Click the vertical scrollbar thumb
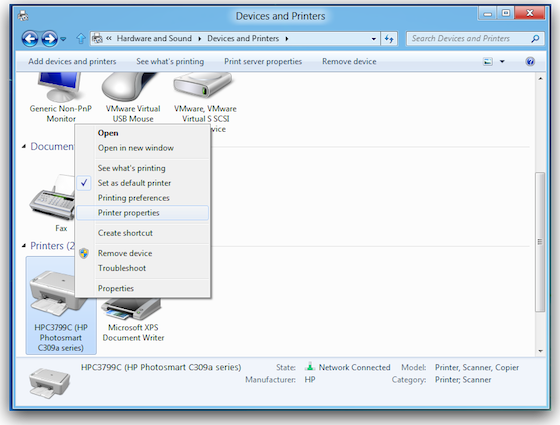 point(540,242)
